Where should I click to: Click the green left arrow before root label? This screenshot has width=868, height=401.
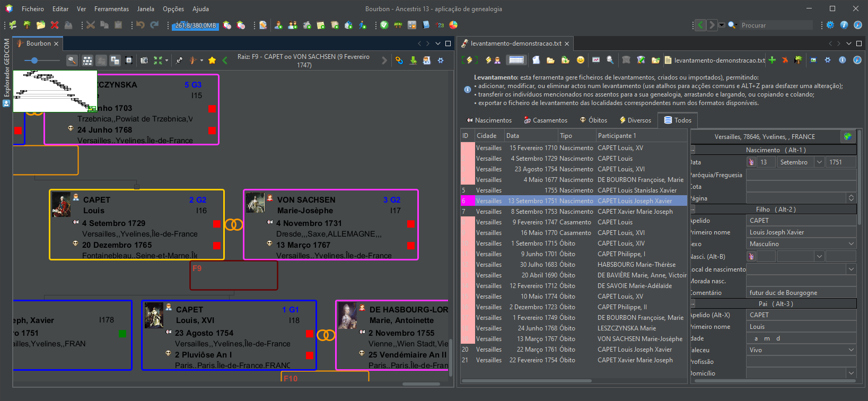tap(225, 60)
